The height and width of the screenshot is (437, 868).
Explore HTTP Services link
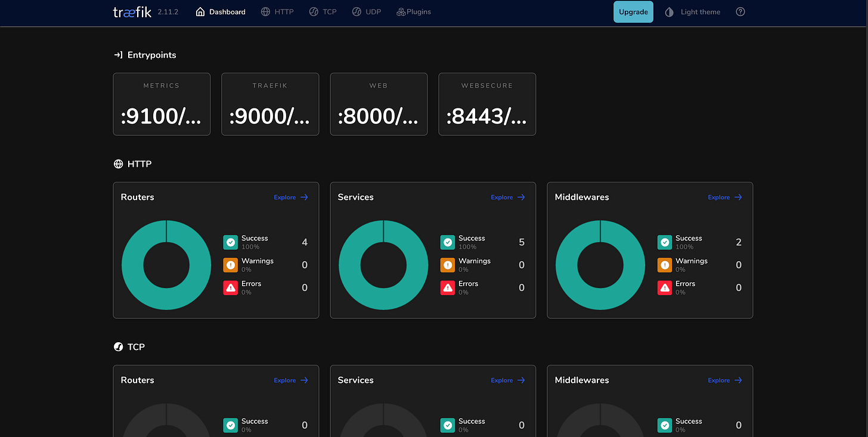pyautogui.click(x=508, y=197)
